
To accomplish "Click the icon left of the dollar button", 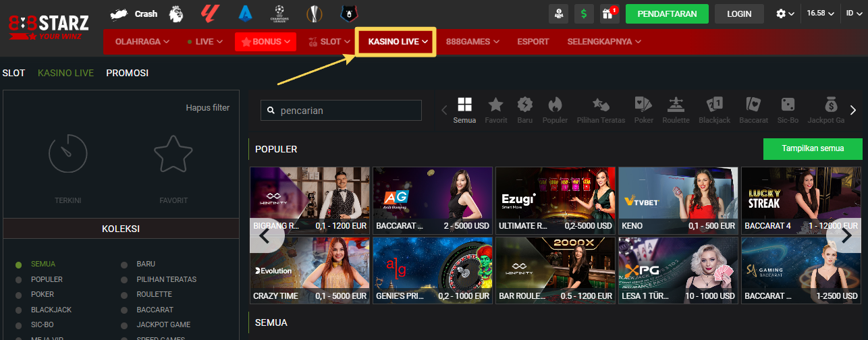I will [x=559, y=13].
